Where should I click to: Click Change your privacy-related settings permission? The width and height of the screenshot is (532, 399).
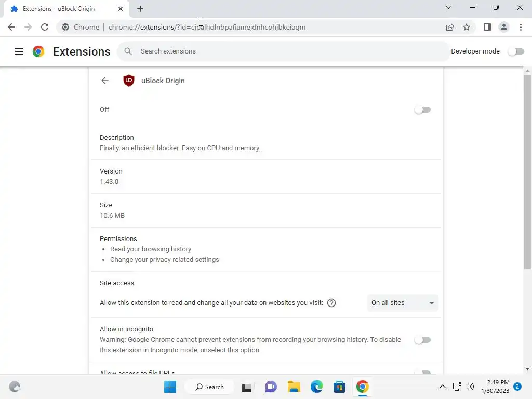click(x=165, y=260)
